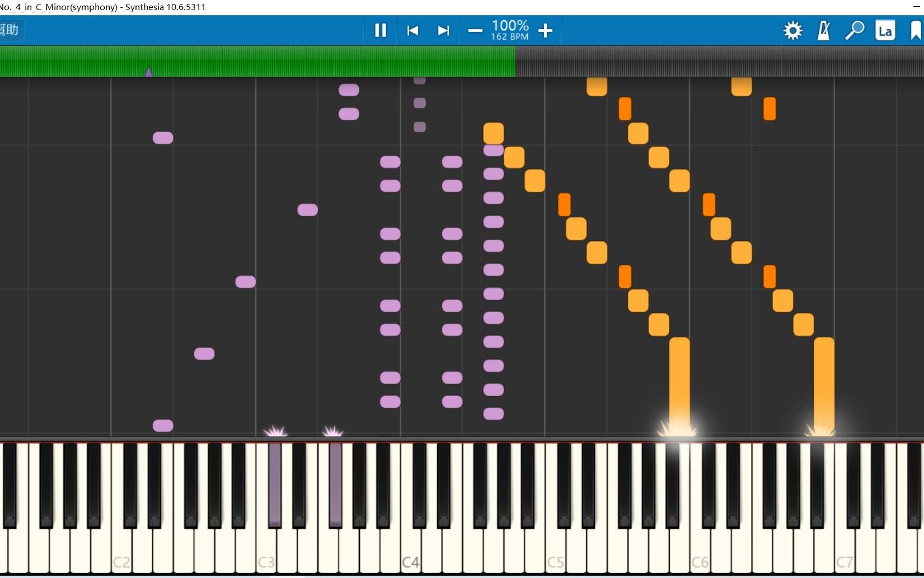
Task: Skip forward with the next button
Action: tap(443, 30)
